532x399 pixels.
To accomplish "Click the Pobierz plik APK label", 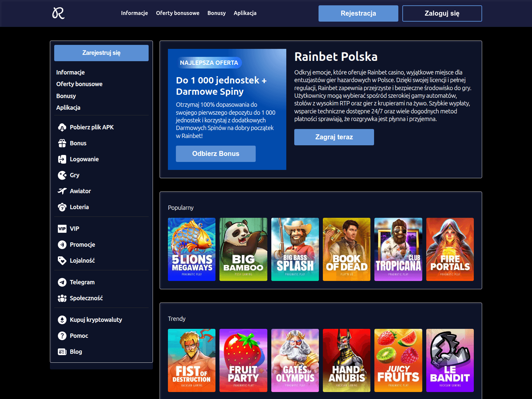I will pyautogui.click(x=92, y=127).
